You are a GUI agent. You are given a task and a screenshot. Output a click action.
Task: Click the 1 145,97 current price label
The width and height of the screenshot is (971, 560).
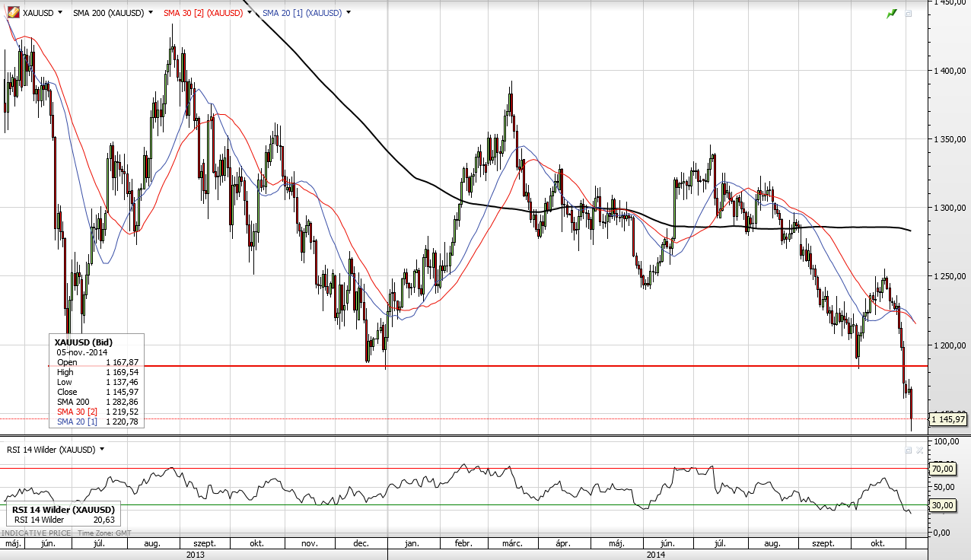point(949,419)
